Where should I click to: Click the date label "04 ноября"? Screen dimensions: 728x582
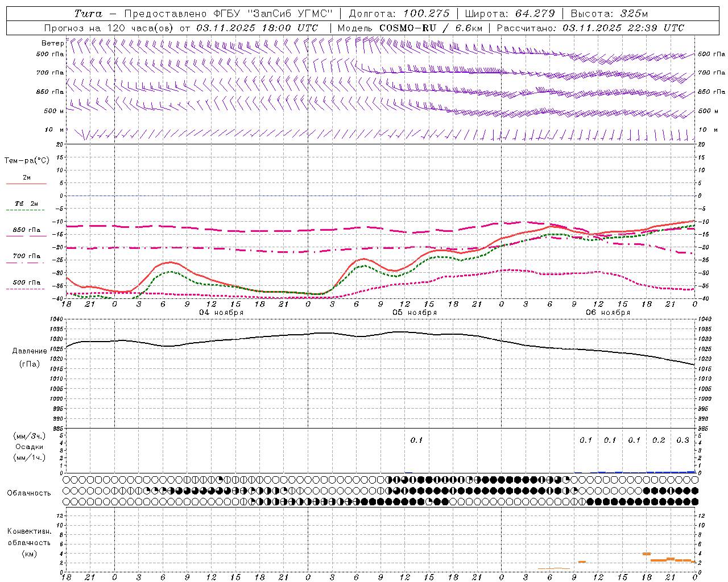(221, 313)
